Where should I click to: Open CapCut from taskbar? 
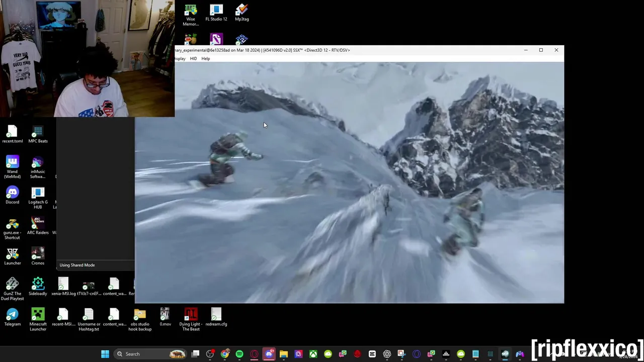click(372, 354)
